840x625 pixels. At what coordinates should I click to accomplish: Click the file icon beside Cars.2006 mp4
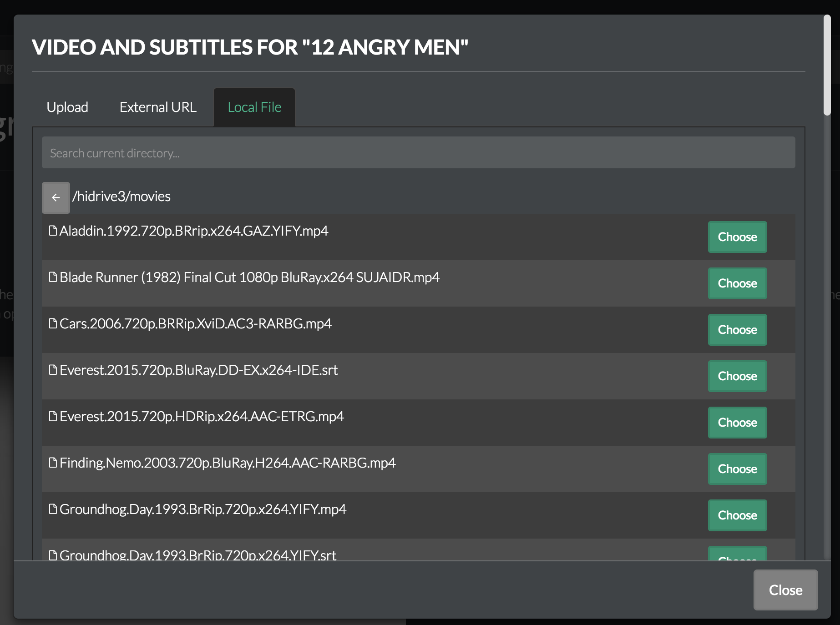tap(53, 323)
